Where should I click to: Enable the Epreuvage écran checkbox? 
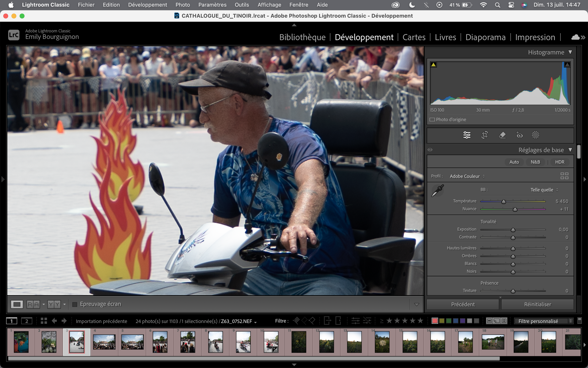[x=75, y=304]
